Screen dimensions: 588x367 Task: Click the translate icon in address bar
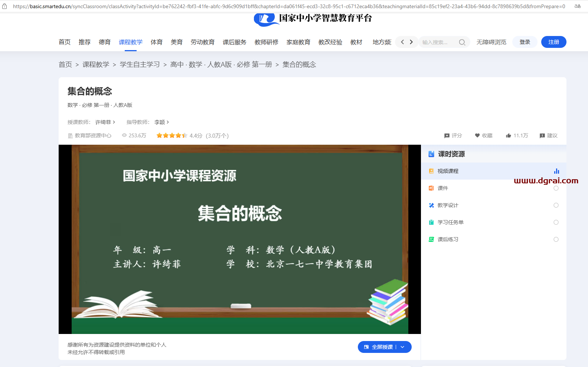tap(578, 6)
